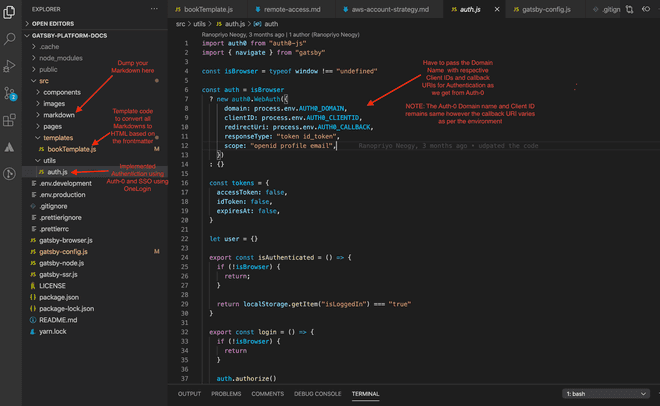The image size is (660, 406).
Task: Click the src breadcrumb segment
Action: click(180, 24)
